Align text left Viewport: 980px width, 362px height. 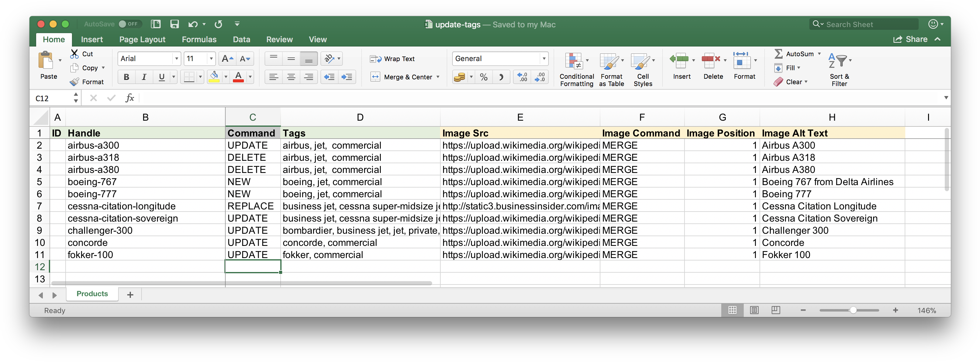click(274, 77)
